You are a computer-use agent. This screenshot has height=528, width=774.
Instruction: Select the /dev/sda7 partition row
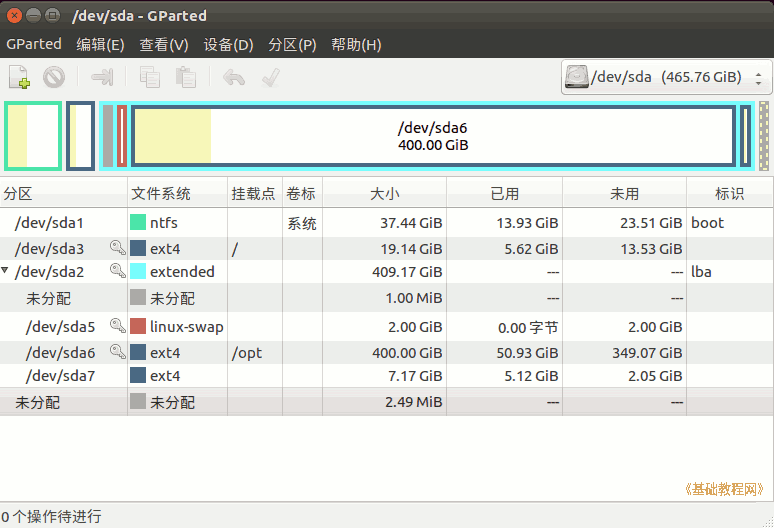(387, 376)
